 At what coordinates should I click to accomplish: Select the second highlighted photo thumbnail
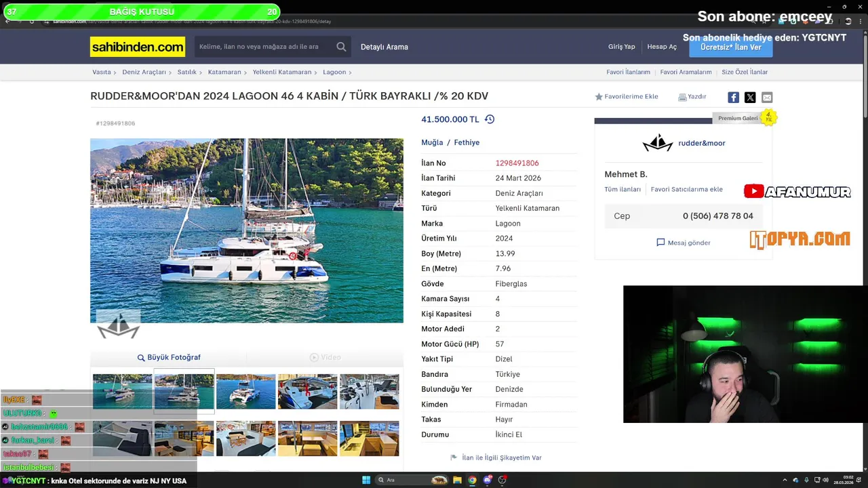click(x=184, y=391)
